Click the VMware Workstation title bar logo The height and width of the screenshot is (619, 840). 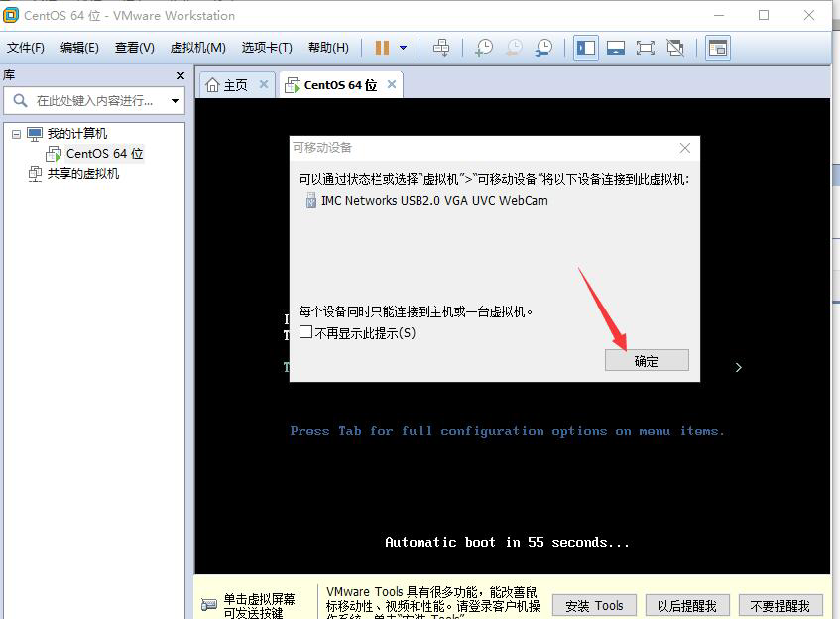click(11, 15)
